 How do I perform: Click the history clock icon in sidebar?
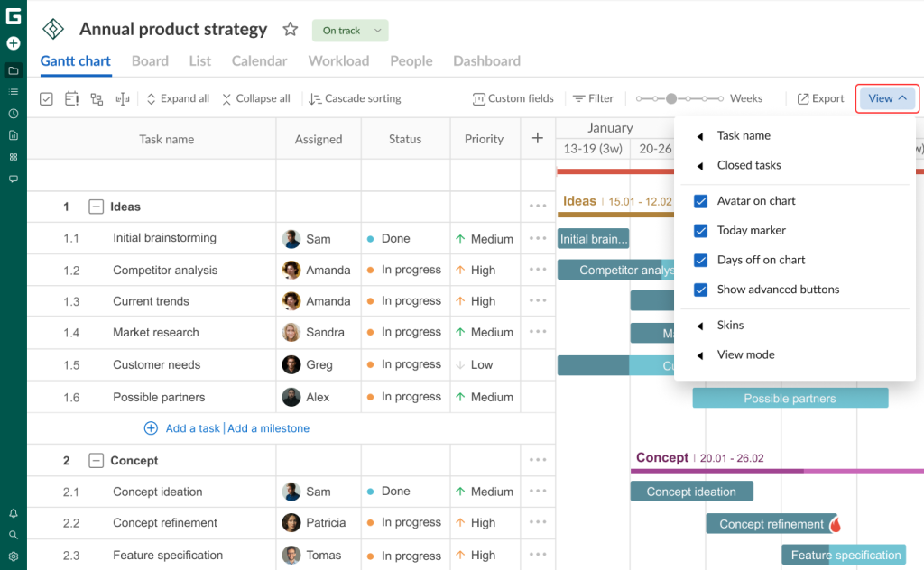tap(13, 112)
